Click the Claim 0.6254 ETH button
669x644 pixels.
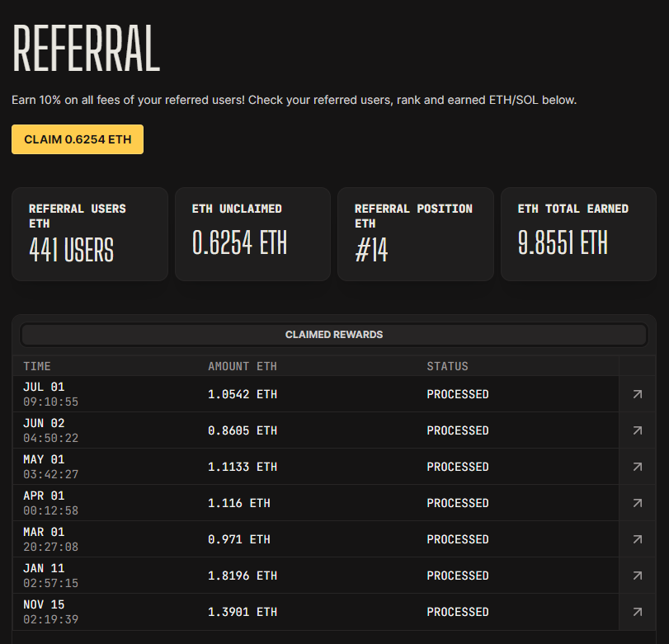pyautogui.click(x=78, y=139)
